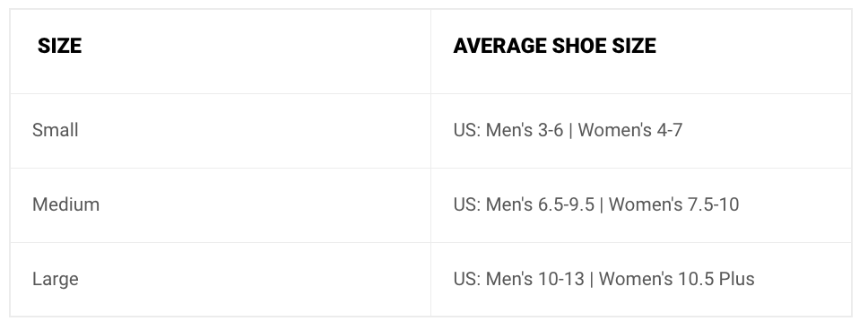Select the Women's 10.5 Plus text
Viewport: 868px width, 330px height.
coord(676,279)
